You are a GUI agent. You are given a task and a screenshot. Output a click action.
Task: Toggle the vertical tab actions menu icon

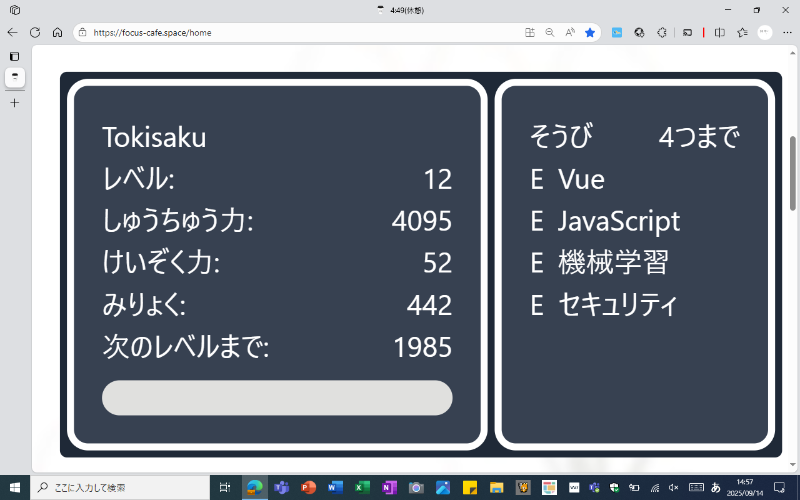[15, 56]
